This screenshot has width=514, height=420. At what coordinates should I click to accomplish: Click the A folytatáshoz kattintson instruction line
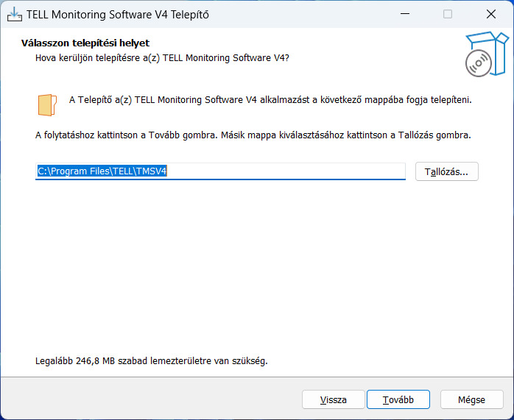(x=253, y=135)
